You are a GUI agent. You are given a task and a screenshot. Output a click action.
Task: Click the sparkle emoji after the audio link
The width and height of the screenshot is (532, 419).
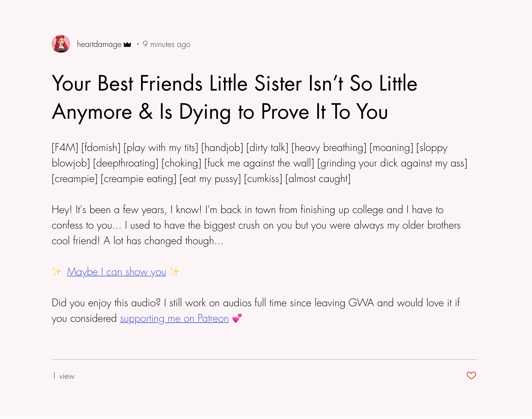point(174,271)
